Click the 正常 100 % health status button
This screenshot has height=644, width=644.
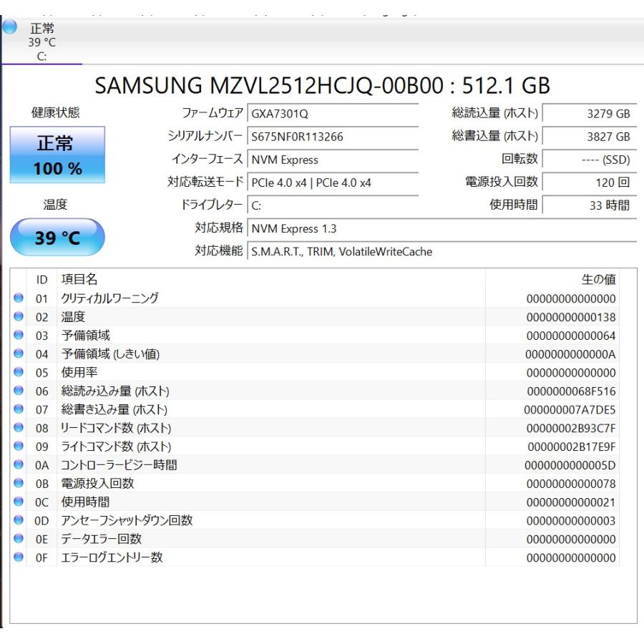coord(57,155)
